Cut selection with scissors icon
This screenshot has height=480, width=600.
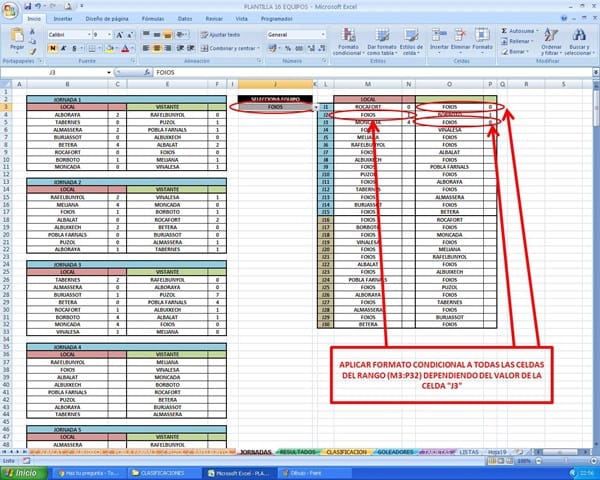click(33, 31)
